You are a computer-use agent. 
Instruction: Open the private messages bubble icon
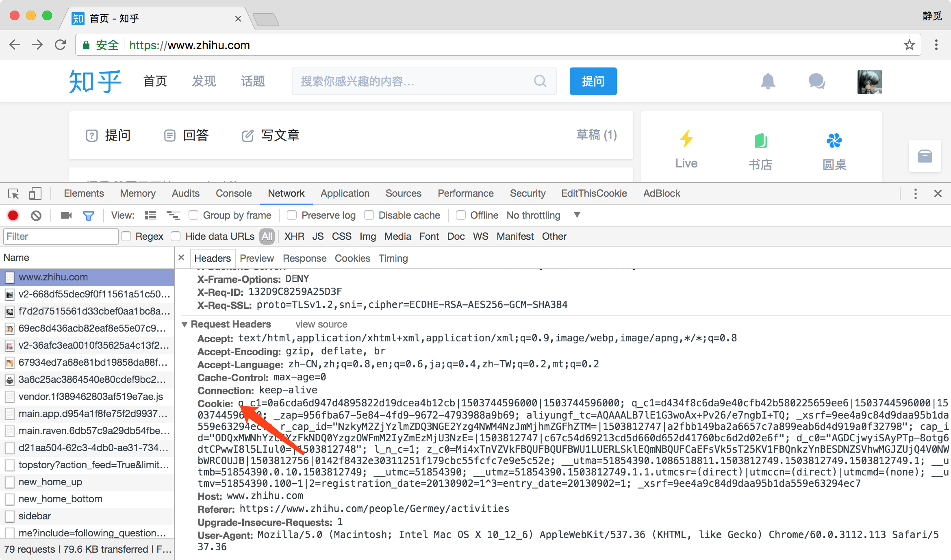click(x=816, y=81)
